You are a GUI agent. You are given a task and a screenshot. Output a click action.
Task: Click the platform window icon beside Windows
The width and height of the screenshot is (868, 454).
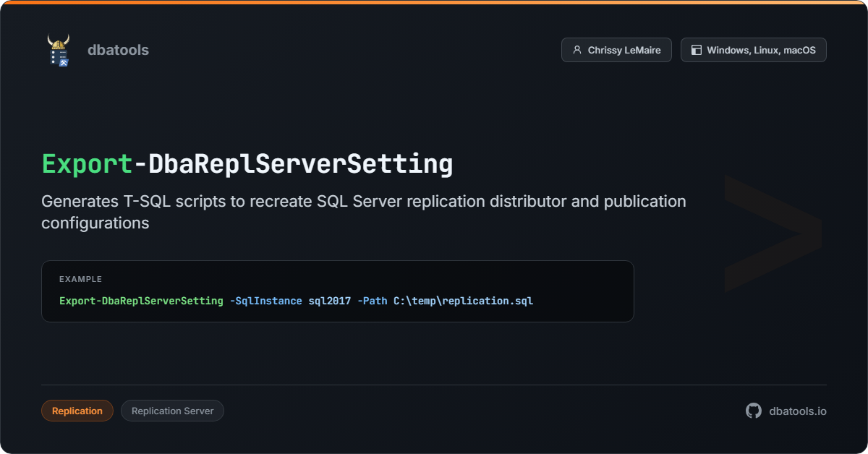697,50
